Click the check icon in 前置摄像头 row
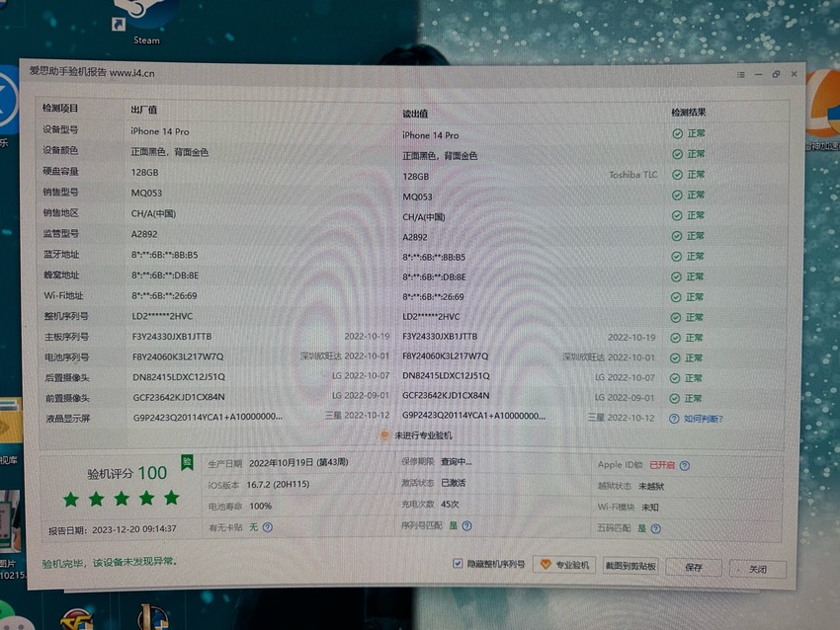 pyautogui.click(x=674, y=398)
